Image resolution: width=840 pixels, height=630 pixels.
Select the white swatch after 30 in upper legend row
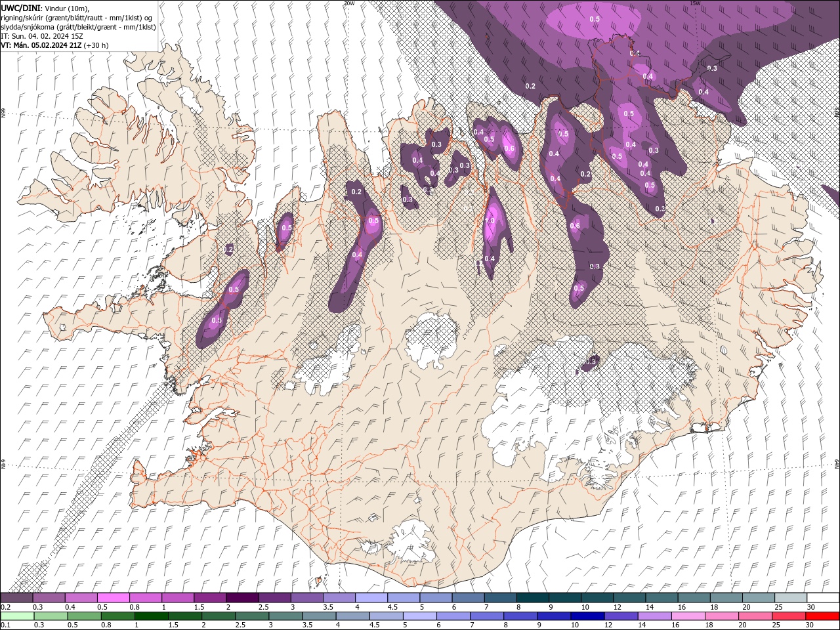(x=823, y=598)
